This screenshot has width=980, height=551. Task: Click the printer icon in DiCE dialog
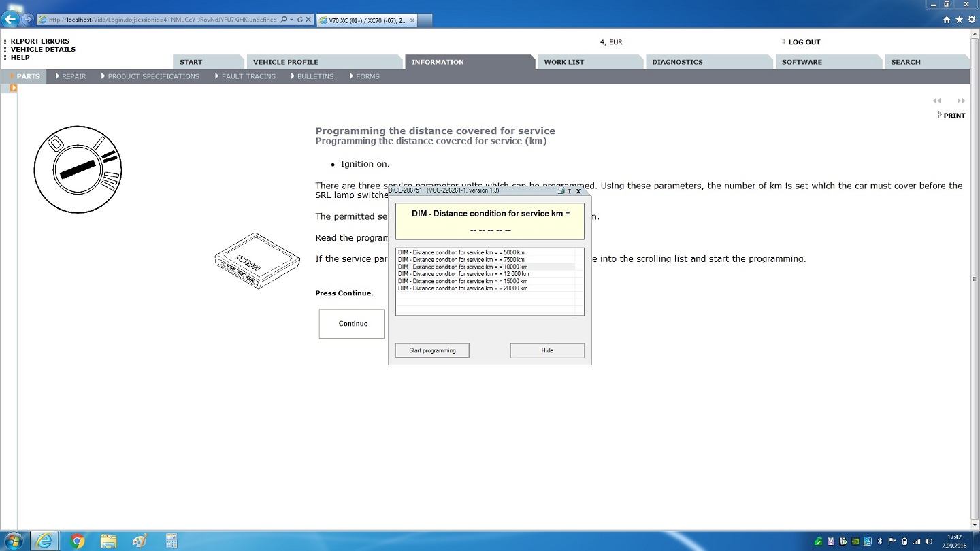tap(560, 191)
